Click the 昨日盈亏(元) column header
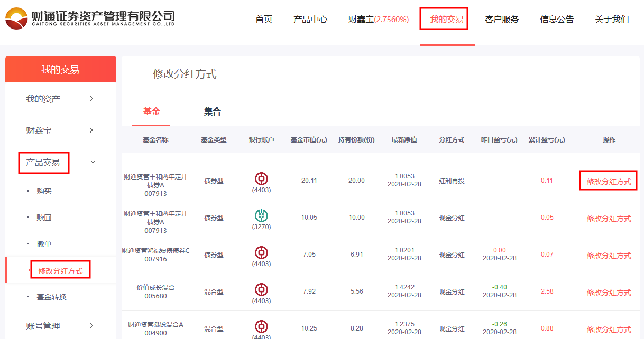The width and height of the screenshot is (644, 339). tap(499, 140)
